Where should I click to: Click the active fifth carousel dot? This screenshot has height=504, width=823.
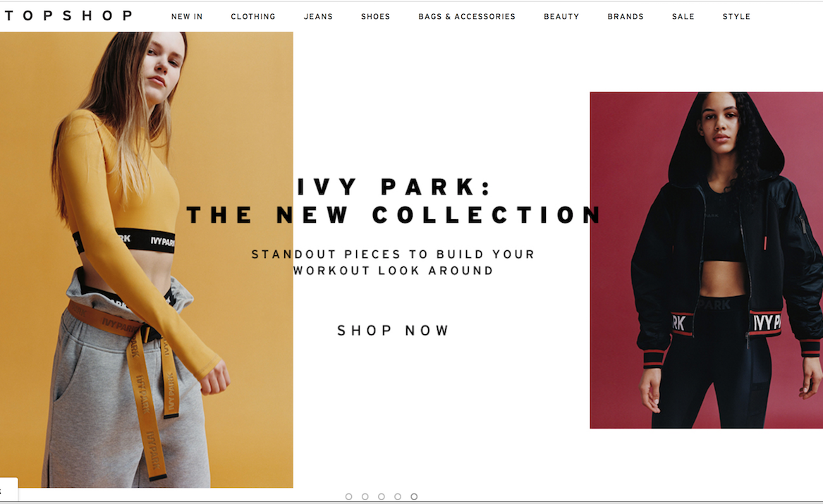pyautogui.click(x=414, y=497)
